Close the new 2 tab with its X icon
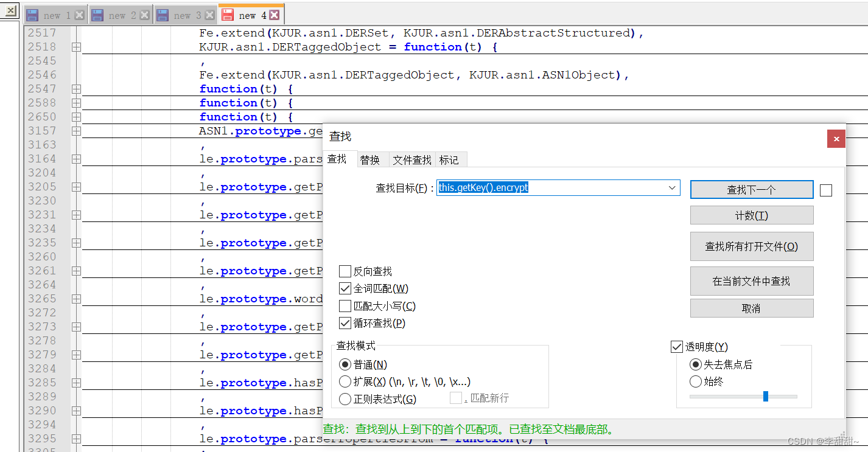This screenshot has height=452, width=868. click(144, 15)
